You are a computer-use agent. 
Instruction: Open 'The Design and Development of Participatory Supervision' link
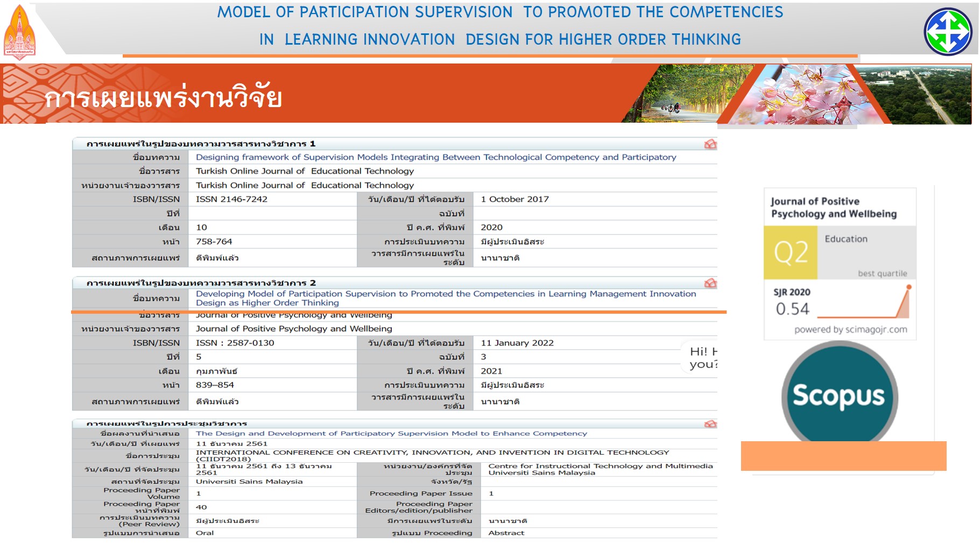391,433
